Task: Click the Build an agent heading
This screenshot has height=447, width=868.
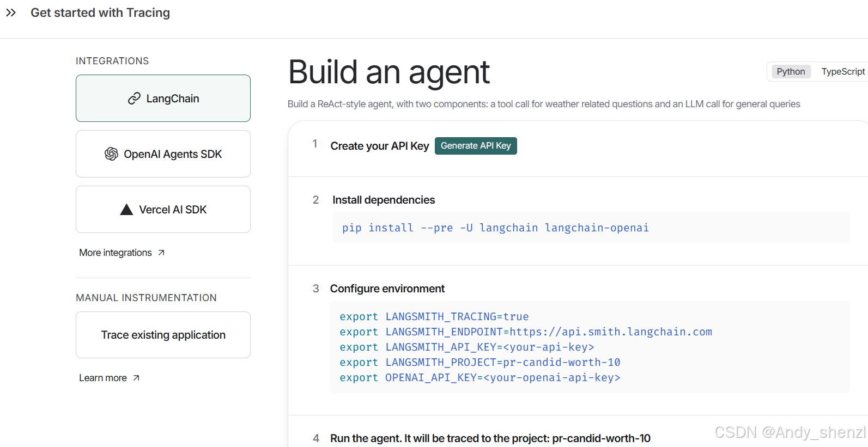Action: coord(389,72)
